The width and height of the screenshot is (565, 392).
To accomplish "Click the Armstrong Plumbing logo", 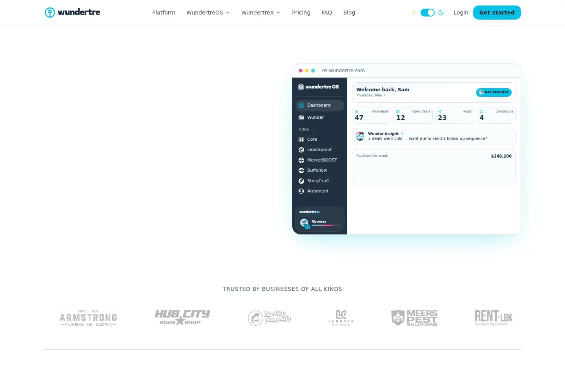I will coord(88,318).
